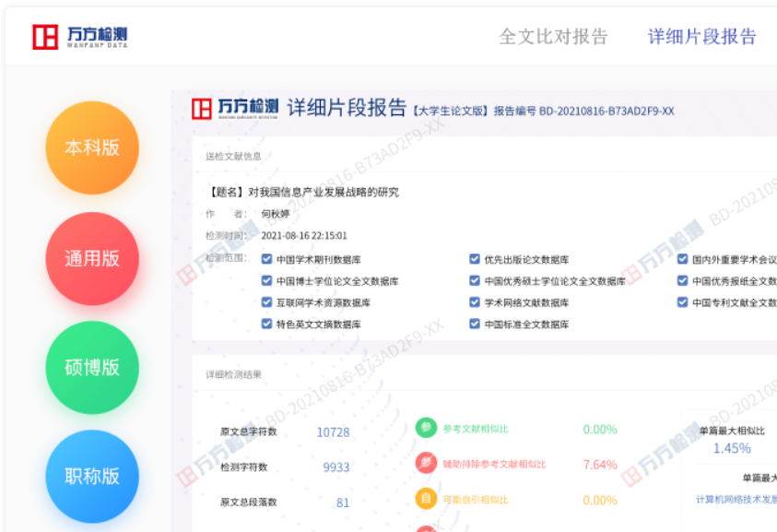Screen dimensions: 777x532
Task: Toggle the 中国优秀硕士学位论文全文数据库 checkbox
Action: point(475,280)
